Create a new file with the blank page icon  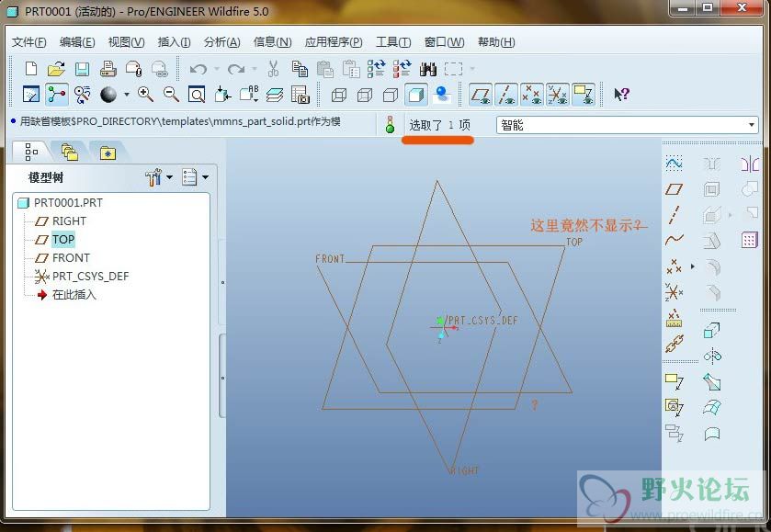tap(31, 69)
